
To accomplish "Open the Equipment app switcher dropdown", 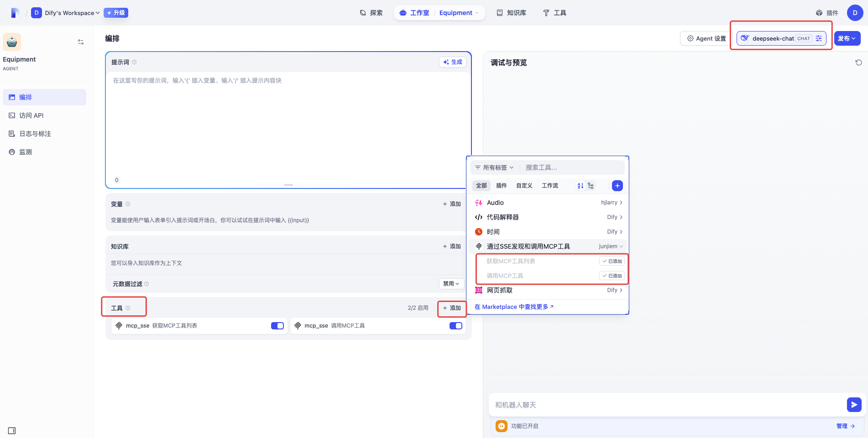I will click(459, 13).
